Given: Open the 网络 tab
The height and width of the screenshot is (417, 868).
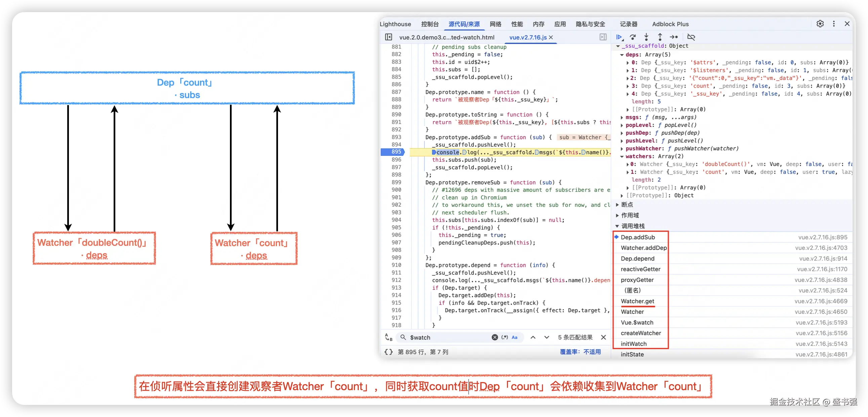Looking at the screenshot, I should pos(495,24).
